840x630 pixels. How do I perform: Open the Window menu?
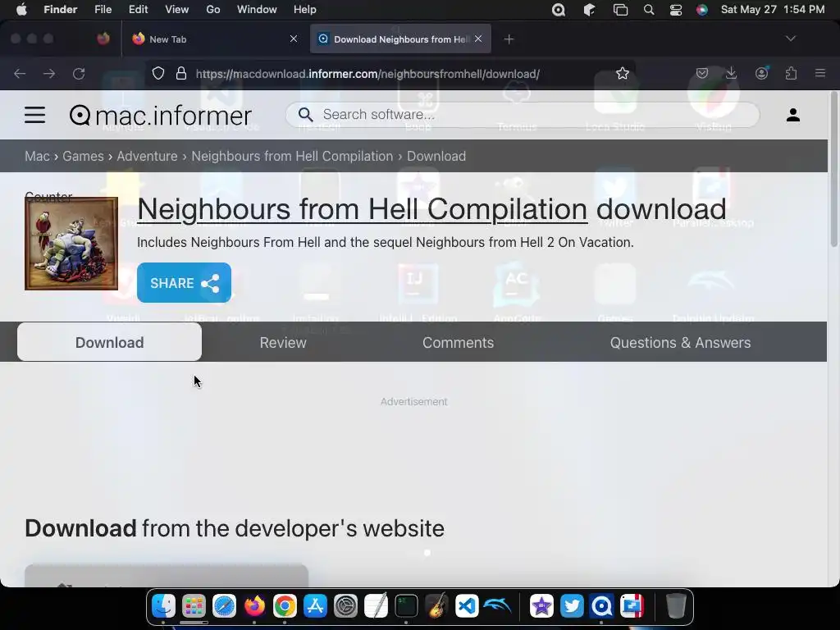257,10
